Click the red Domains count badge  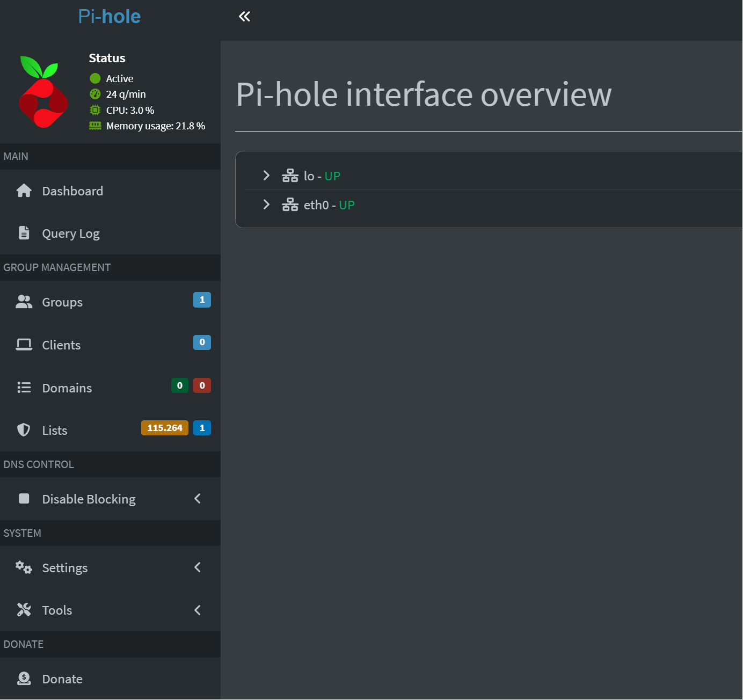202,385
